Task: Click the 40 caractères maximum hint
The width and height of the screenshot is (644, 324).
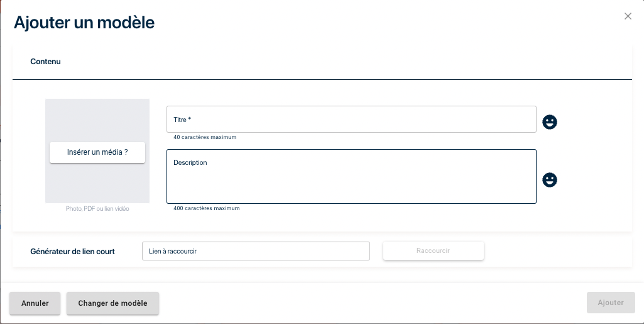Action: [205, 137]
